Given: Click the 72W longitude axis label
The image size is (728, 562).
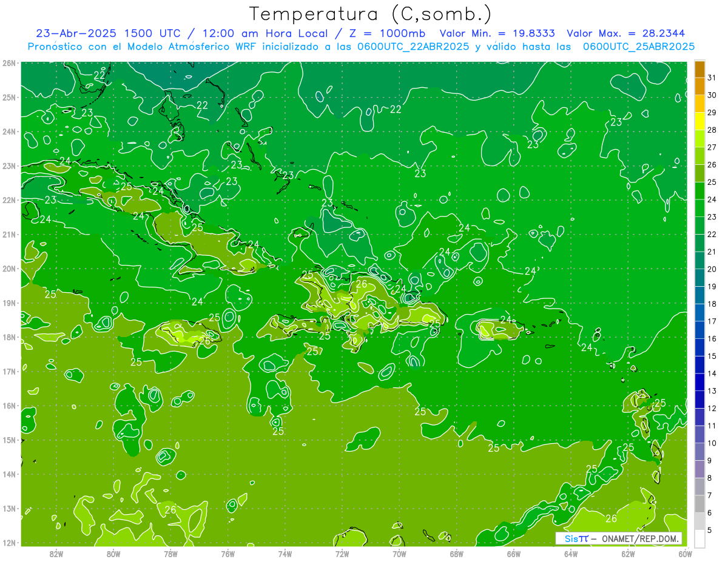Looking at the screenshot, I should point(342,554).
